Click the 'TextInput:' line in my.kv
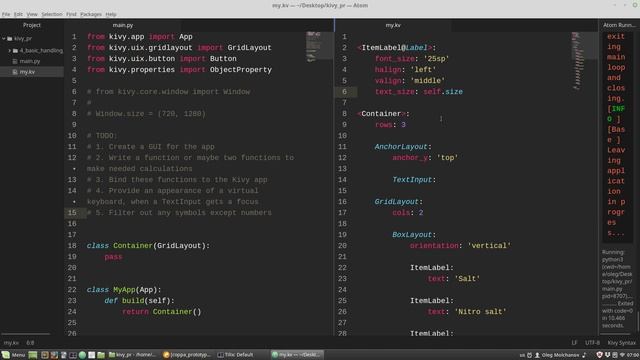Image resolution: width=640 pixels, height=360 pixels. [x=414, y=180]
